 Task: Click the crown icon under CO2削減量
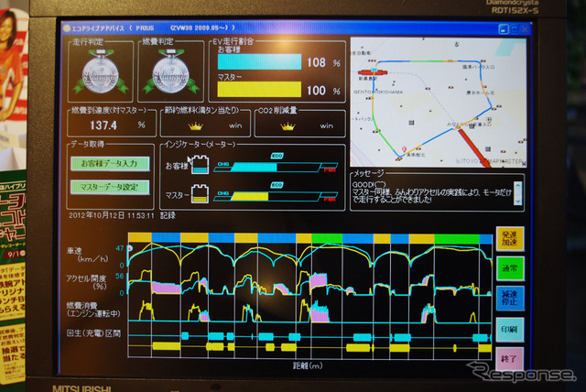[288, 126]
